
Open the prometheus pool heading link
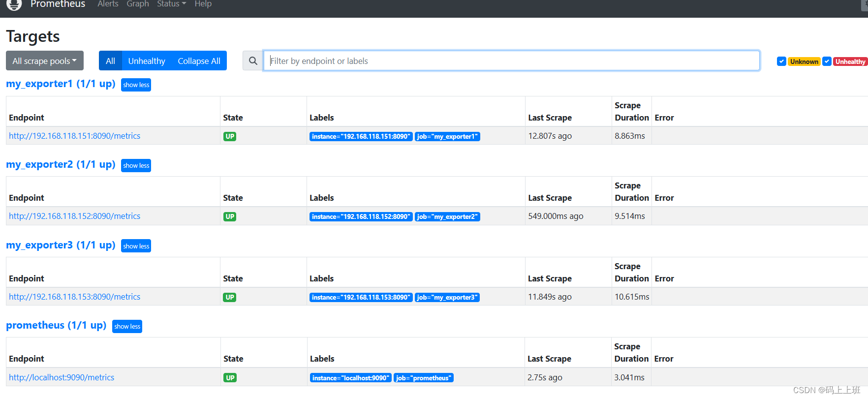(56, 325)
